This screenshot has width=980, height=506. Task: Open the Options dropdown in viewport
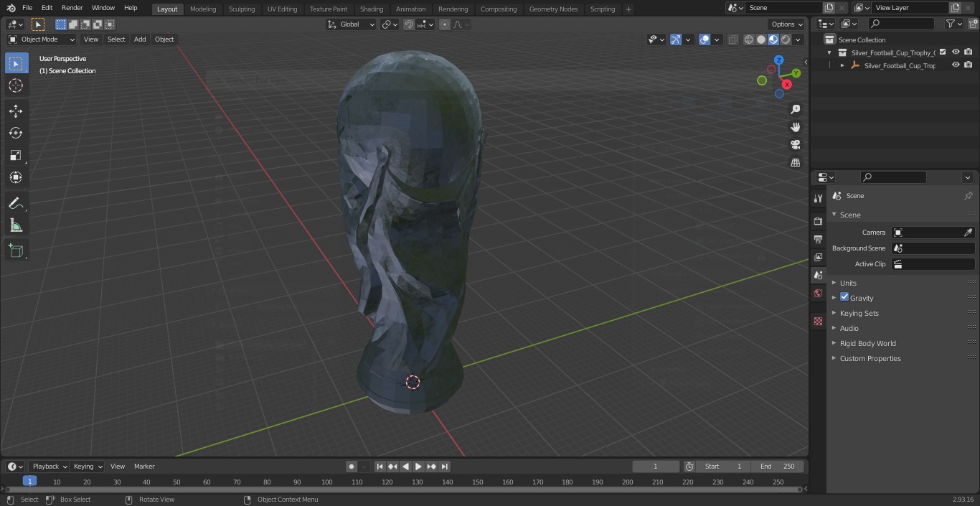787,24
